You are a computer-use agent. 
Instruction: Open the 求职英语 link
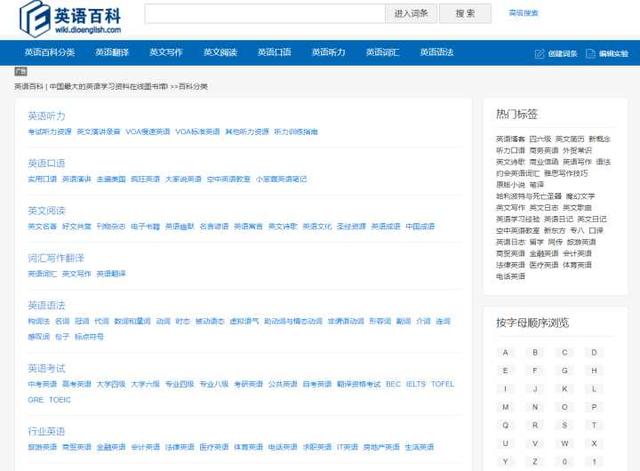[317, 447]
